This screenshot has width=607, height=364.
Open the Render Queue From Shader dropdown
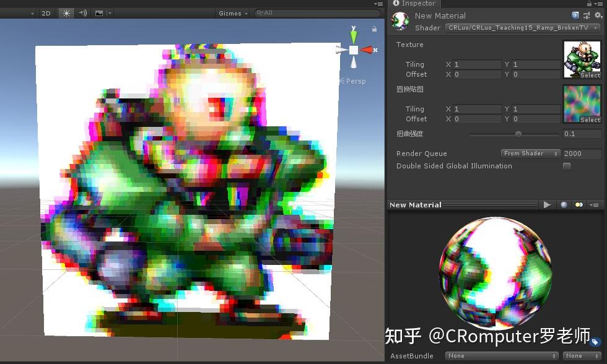(530, 153)
